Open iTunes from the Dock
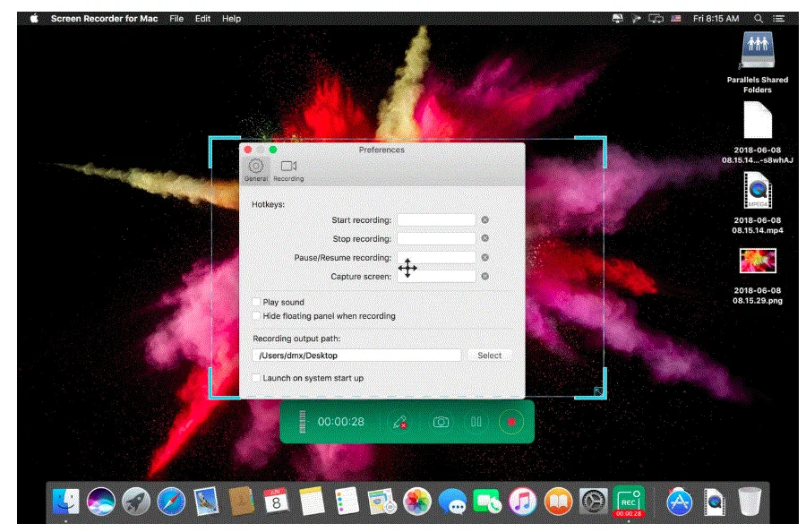Screen dimensions: 806x532 522,502
